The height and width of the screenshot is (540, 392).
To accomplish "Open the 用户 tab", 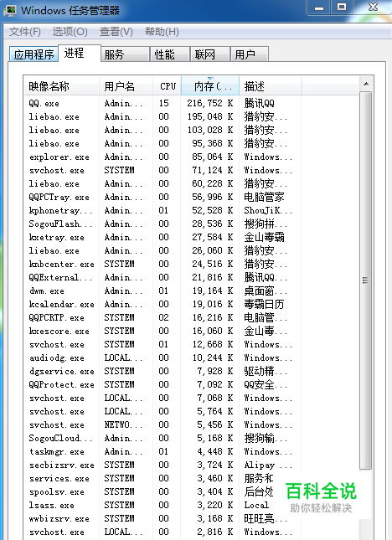I will (250, 54).
